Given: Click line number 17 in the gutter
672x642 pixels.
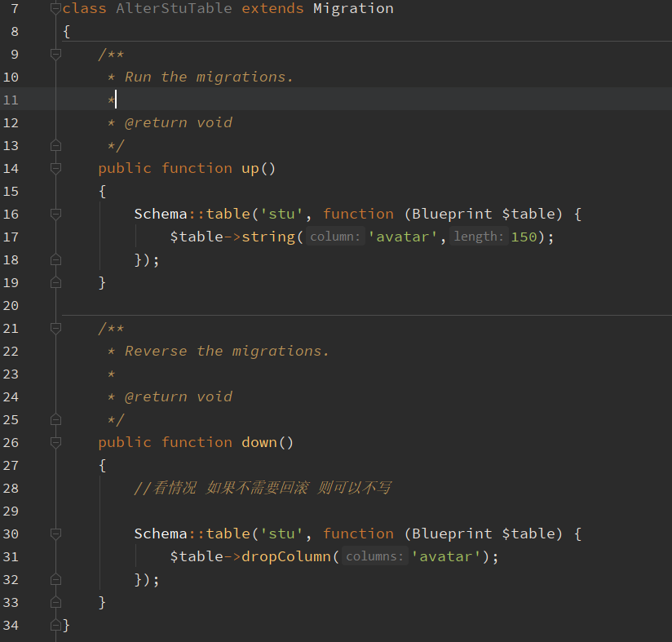Looking at the screenshot, I should point(11,237).
